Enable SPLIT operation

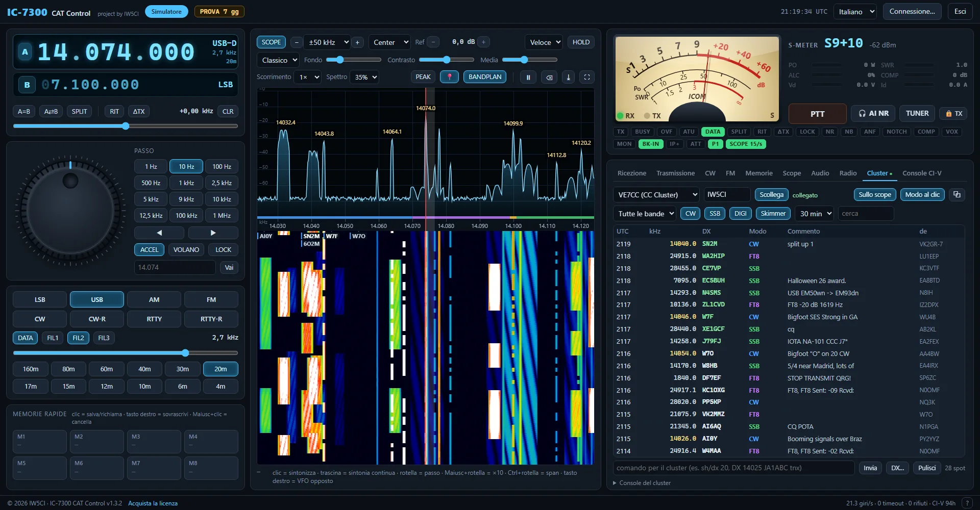tap(79, 111)
